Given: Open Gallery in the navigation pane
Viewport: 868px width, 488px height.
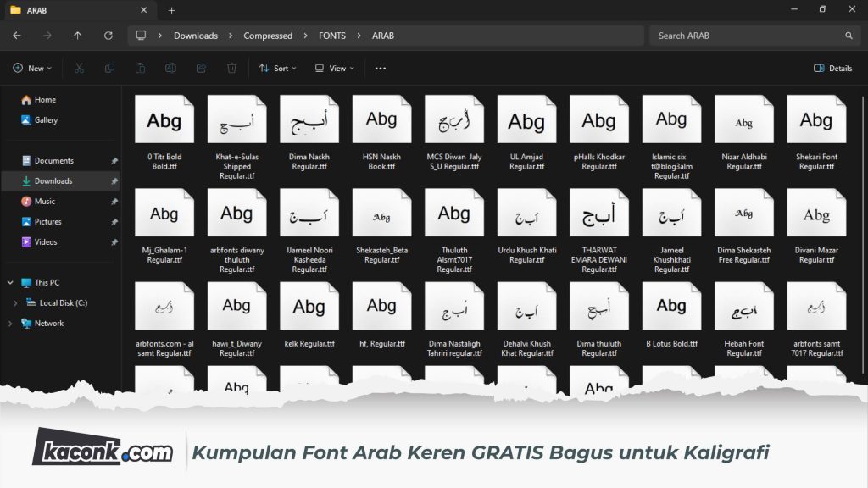Looking at the screenshot, I should click(x=39, y=120).
